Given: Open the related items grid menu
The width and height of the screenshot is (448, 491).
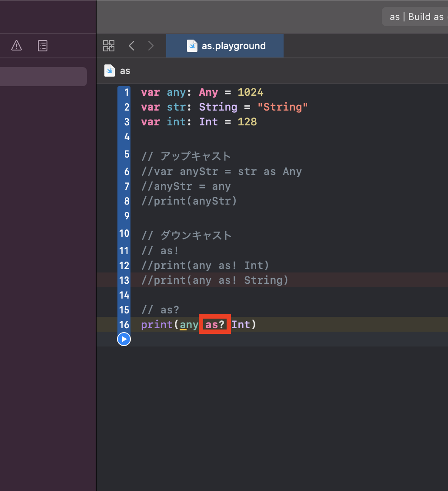Looking at the screenshot, I should coord(109,46).
